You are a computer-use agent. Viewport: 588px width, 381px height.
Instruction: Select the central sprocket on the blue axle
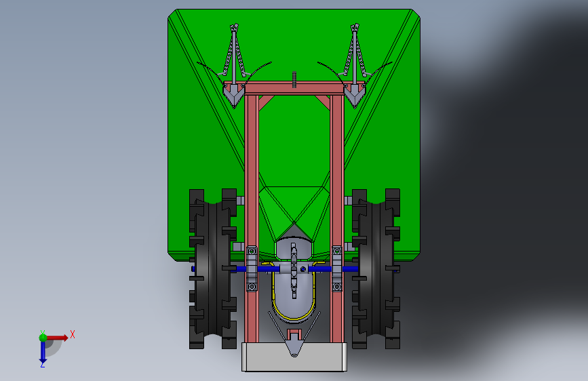(x=294, y=270)
